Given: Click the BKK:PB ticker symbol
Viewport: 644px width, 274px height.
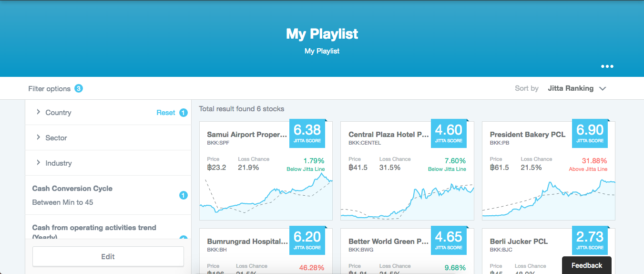Looking at the screenshot, I should click(x=500, y=143).
